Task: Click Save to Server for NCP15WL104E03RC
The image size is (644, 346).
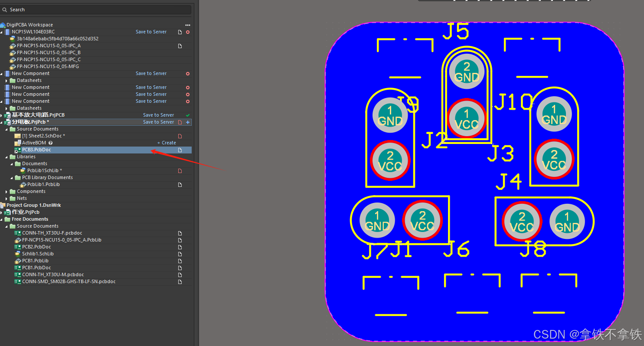Action: coord(151,32)
